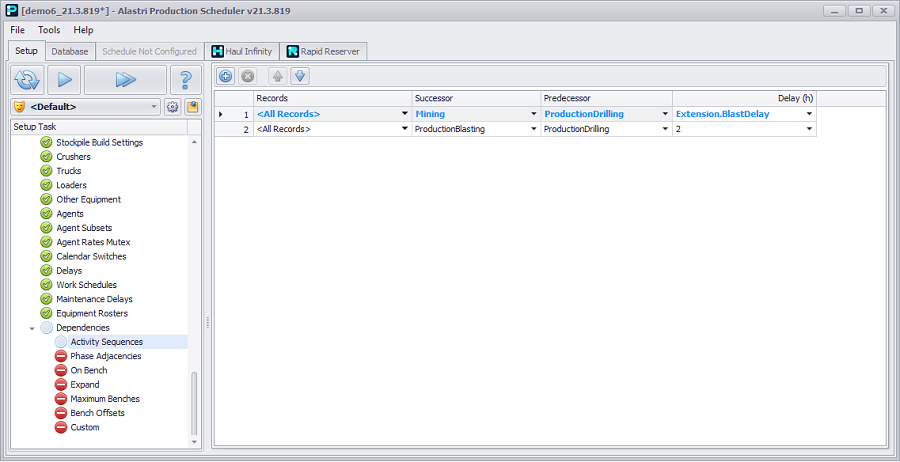Open Stockpile Build Settings task
Viewport: 900px width, 462px height.
pos(99,142)
